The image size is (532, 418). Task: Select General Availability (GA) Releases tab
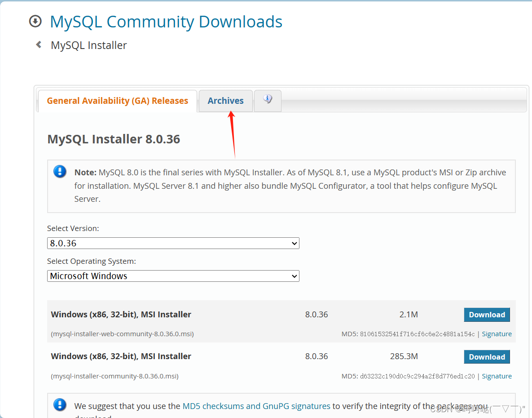[x=117, y=101]
